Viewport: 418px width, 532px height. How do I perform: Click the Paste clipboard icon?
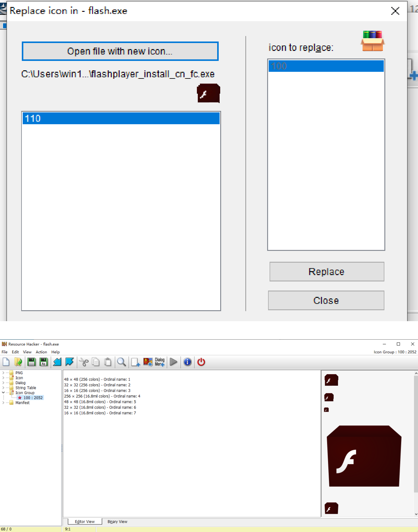108,362
